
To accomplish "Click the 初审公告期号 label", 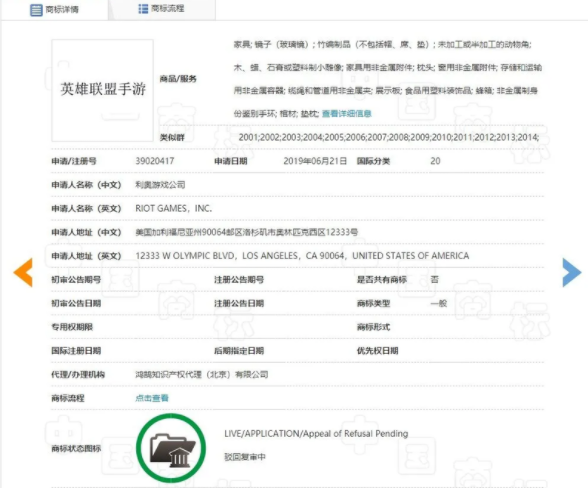I will 76,279.
